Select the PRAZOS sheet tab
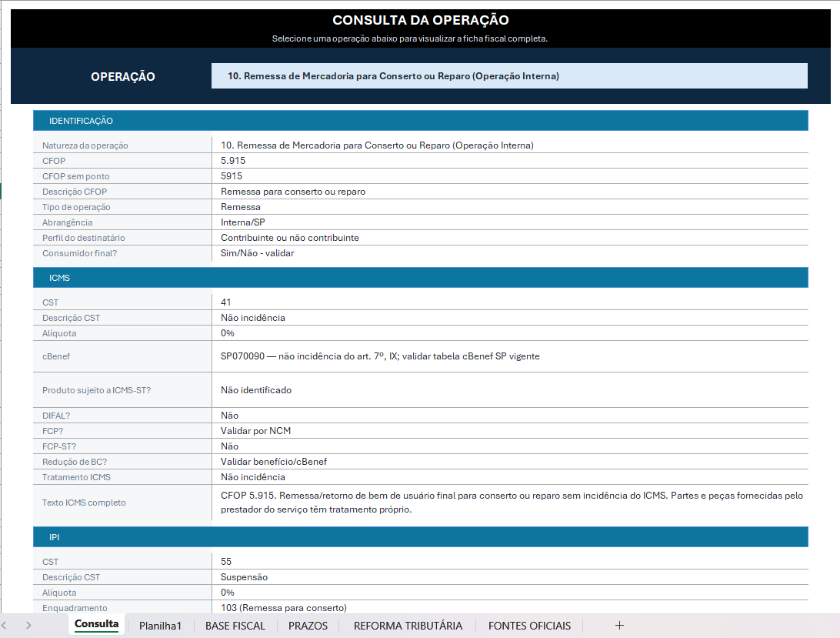Viewport: 840px width, 638px height. (308, 626)
